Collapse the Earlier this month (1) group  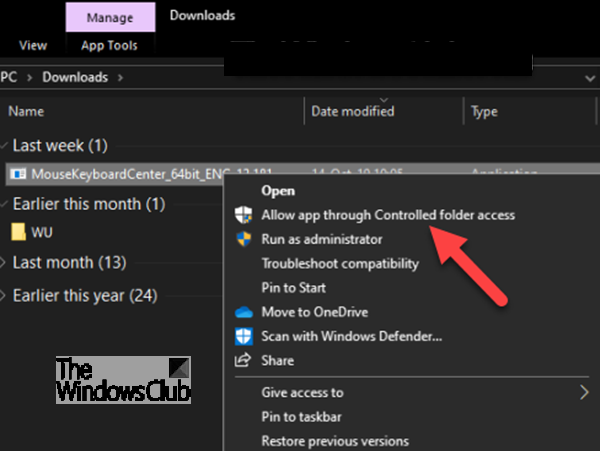pos(4,204)
